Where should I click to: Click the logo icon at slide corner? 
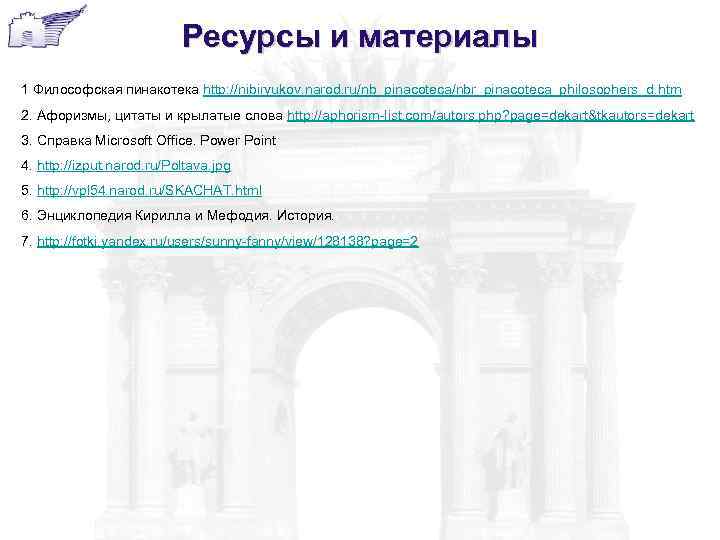[x=47, y=26]
